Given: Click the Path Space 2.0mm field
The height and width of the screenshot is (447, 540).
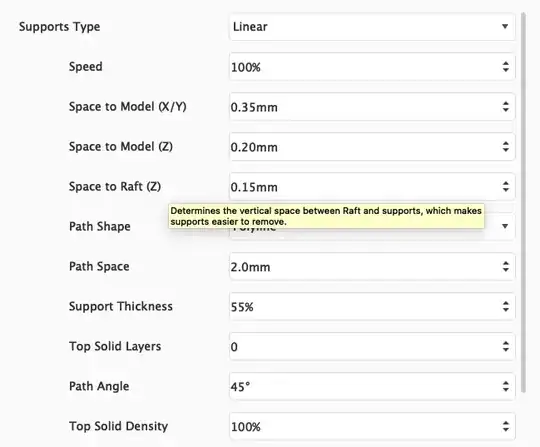Looking at the screenshot, I should coord(372,266).
